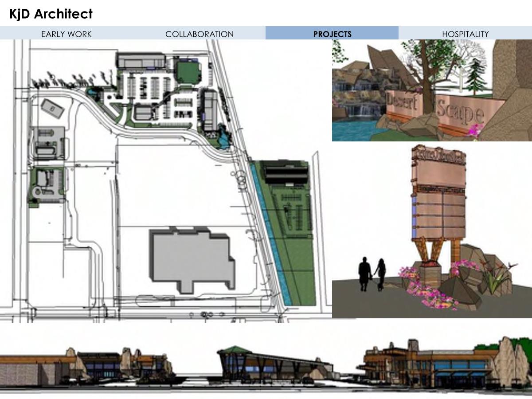
Task: Open the pylon sign with couple rendering
Action: coord(432,230)
